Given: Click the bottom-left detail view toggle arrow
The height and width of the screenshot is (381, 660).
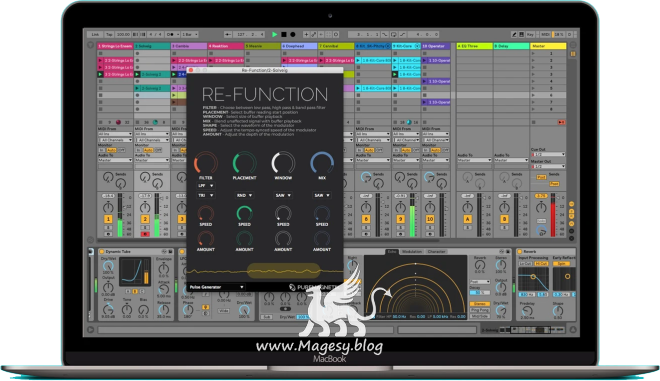Looking at the screenshot, I should point(90,330).
